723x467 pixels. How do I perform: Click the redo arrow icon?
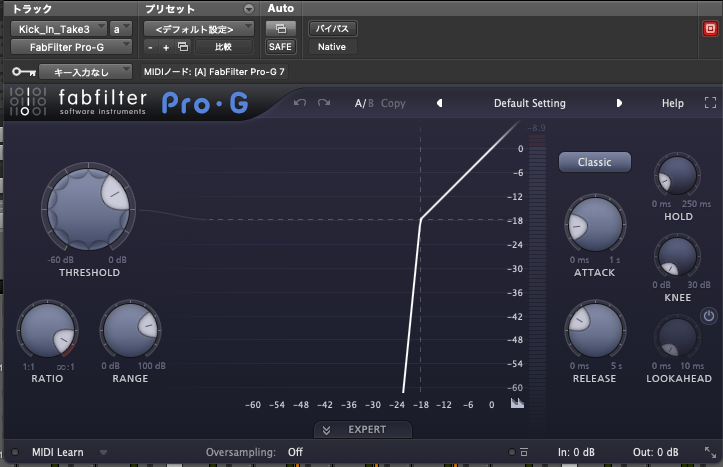click(x=324, y=102)
